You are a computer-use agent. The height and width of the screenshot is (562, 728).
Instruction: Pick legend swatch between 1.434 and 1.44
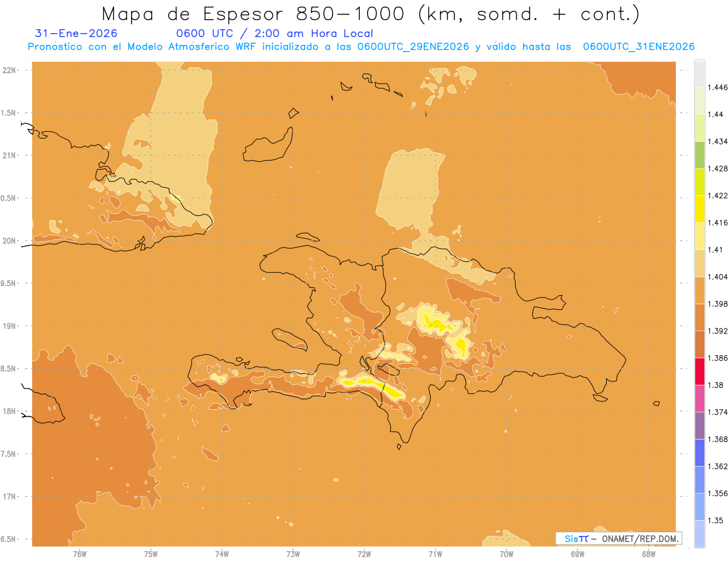tap(699, 127)
